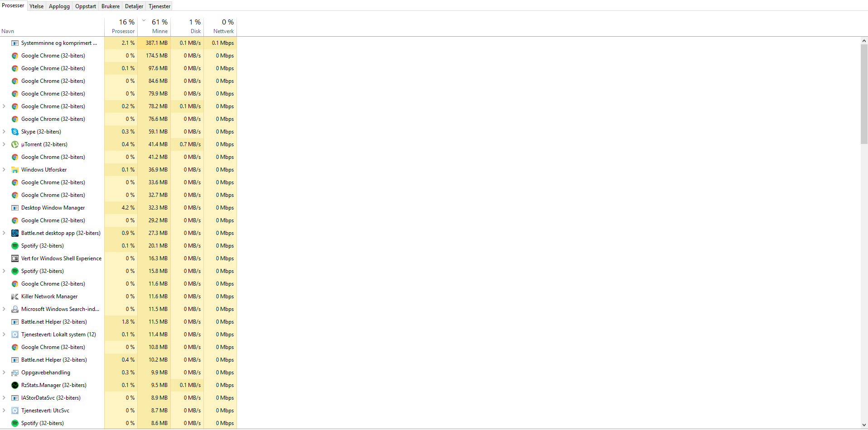Click the Windows Utforsker folder icon
This screenshot has height=430, width=868.
(x=15, y=170)
